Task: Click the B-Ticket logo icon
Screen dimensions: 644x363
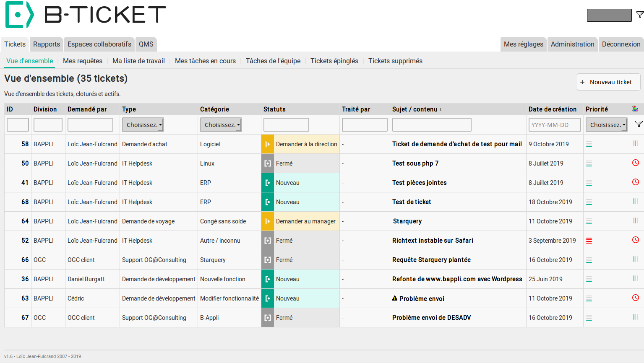Action: pyautogui.click(x=19, y=15)
